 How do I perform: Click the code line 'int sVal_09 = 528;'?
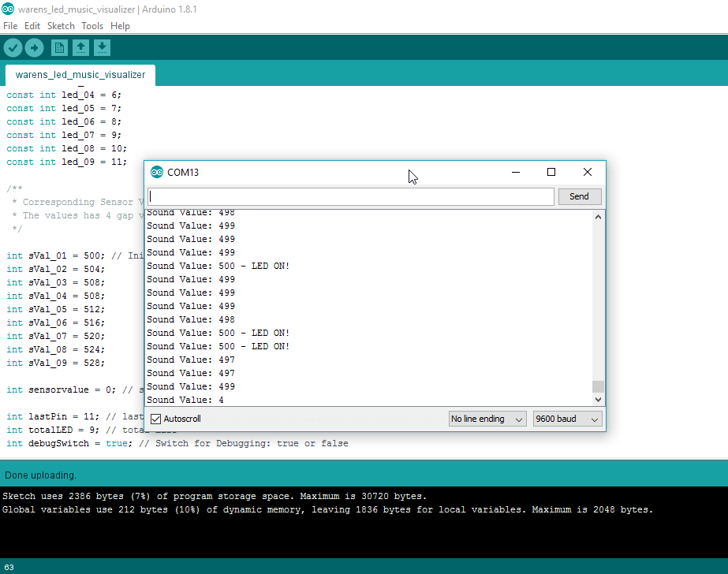(56, 363)
